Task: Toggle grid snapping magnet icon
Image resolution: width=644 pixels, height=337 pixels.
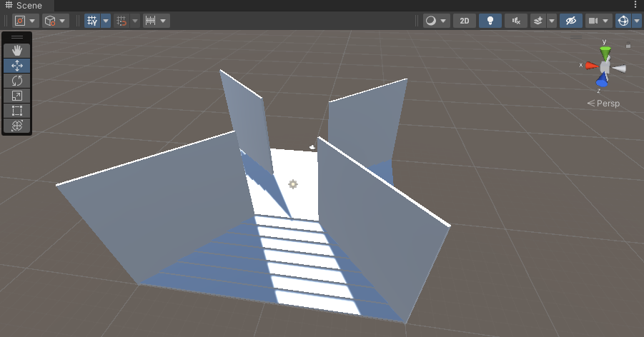Action: tap(122, 21)
